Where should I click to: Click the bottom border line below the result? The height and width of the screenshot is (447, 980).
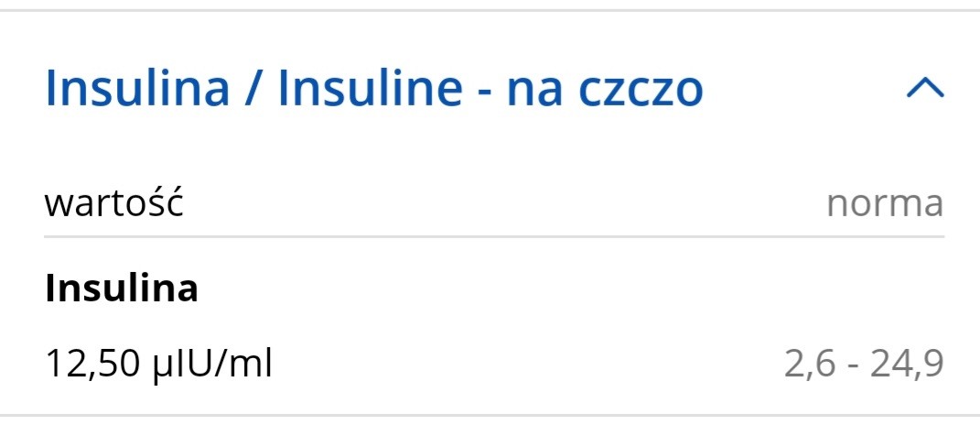point(490,416)
